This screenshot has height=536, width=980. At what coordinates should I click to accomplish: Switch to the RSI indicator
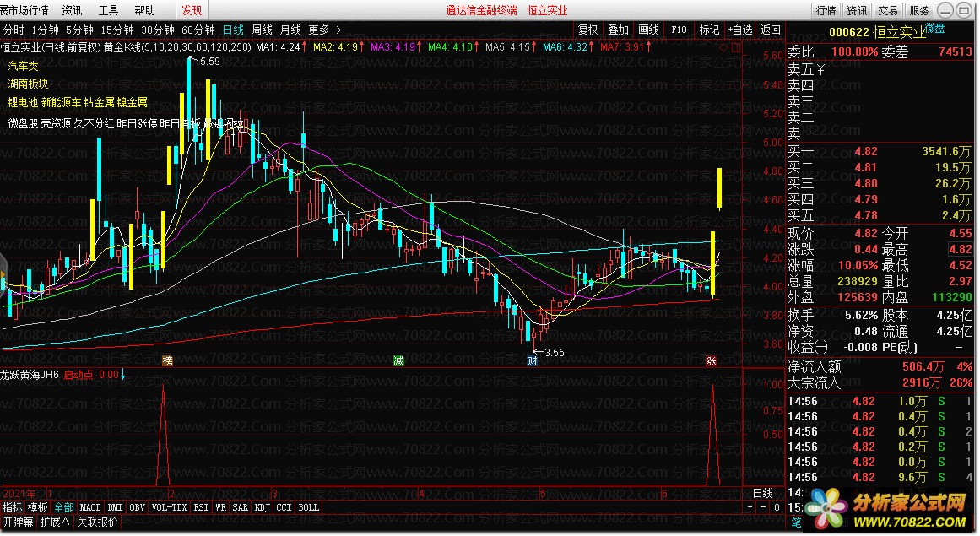point(201,507)
